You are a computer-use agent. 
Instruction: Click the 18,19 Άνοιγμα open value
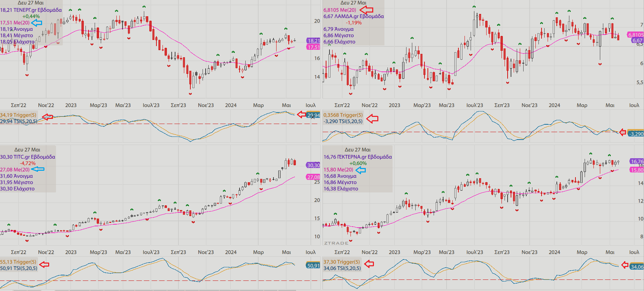click(x=17, y=29)
